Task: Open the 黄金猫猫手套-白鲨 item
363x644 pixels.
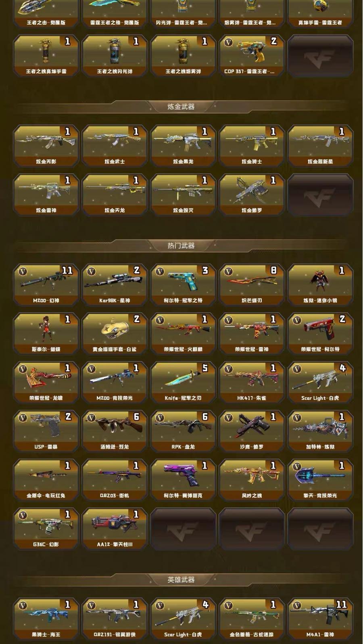Action: point(115,334)
